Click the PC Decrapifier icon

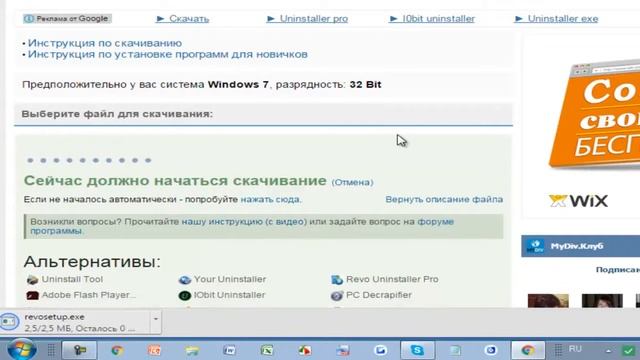pos(337,295)
